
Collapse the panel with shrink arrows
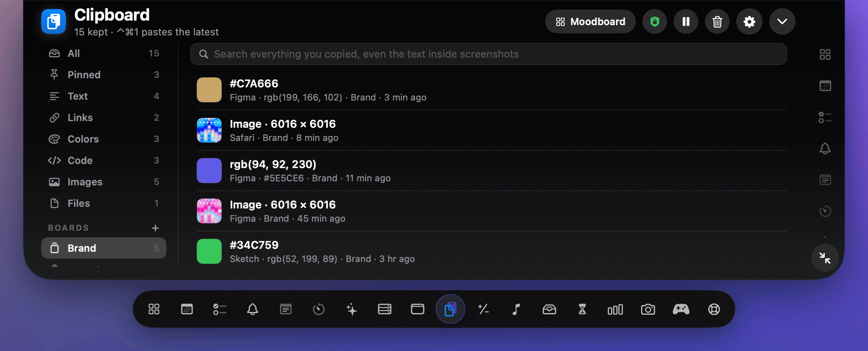pyautogui.click(x=825, y=258)
